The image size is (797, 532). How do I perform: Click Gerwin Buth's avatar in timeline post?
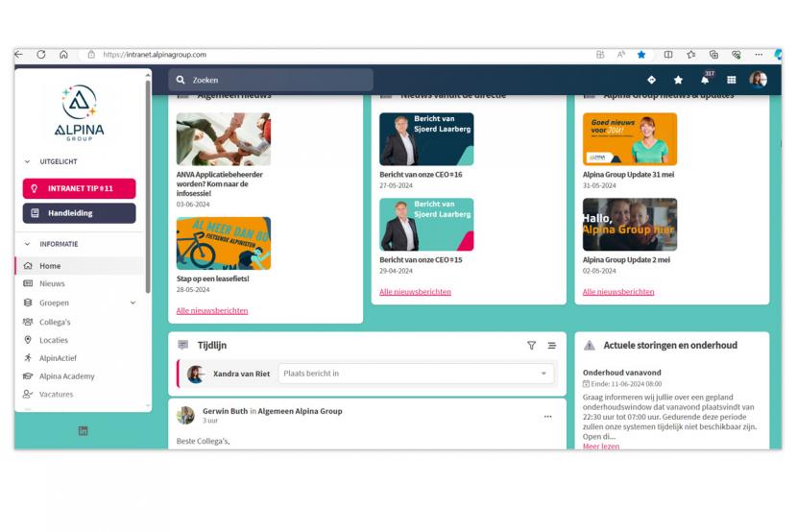185,415
